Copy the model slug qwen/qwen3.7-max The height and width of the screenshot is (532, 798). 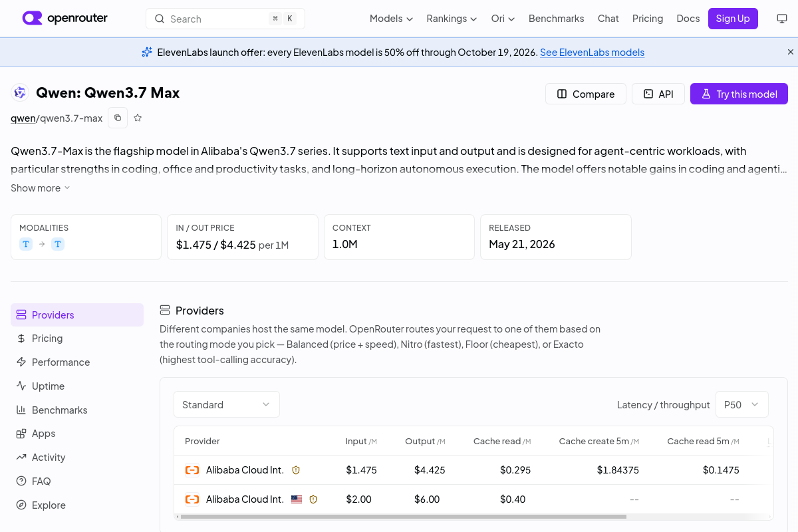(118, 118)
